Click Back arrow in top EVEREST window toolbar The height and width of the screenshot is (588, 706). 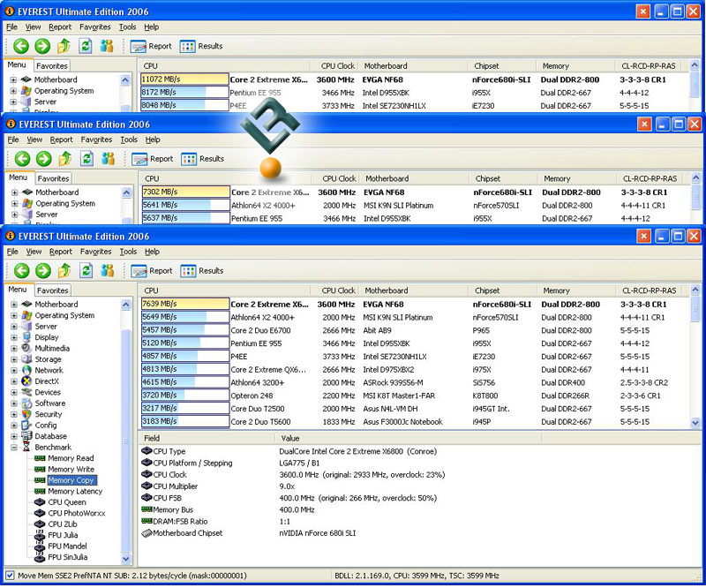point(20,46)
